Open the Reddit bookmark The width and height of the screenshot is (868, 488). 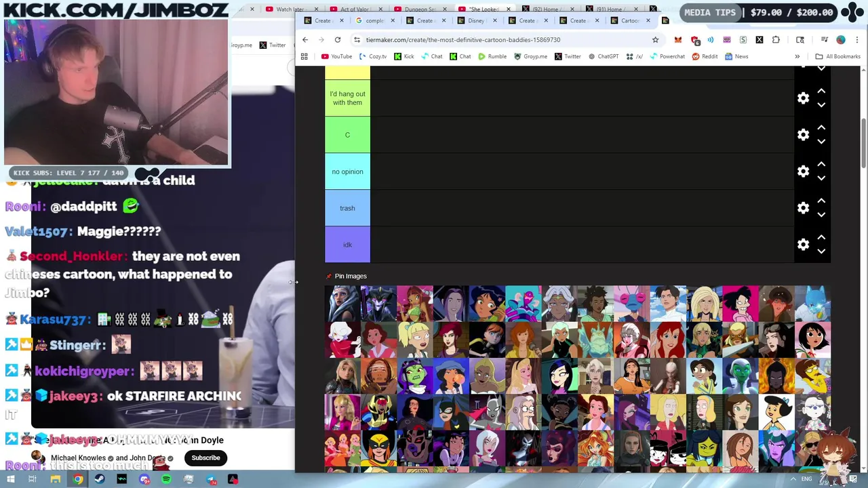pyautogui.click(x=705, y=56)
